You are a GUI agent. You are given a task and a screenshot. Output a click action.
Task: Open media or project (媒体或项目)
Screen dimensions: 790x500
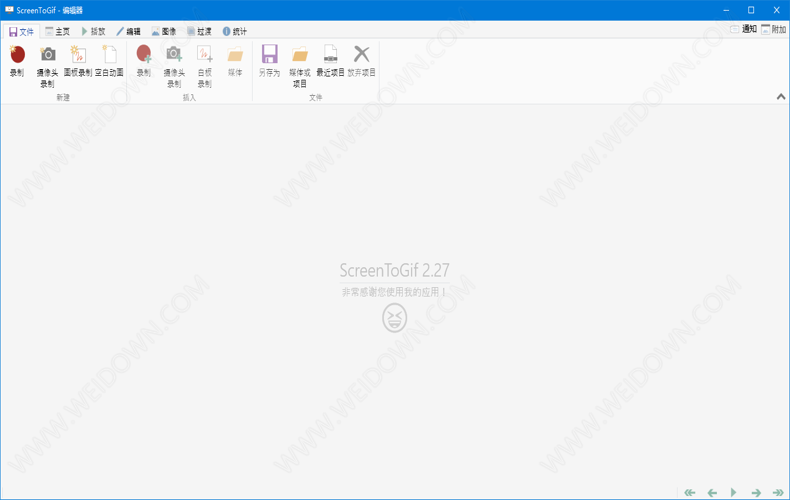[x=300, y=67]
